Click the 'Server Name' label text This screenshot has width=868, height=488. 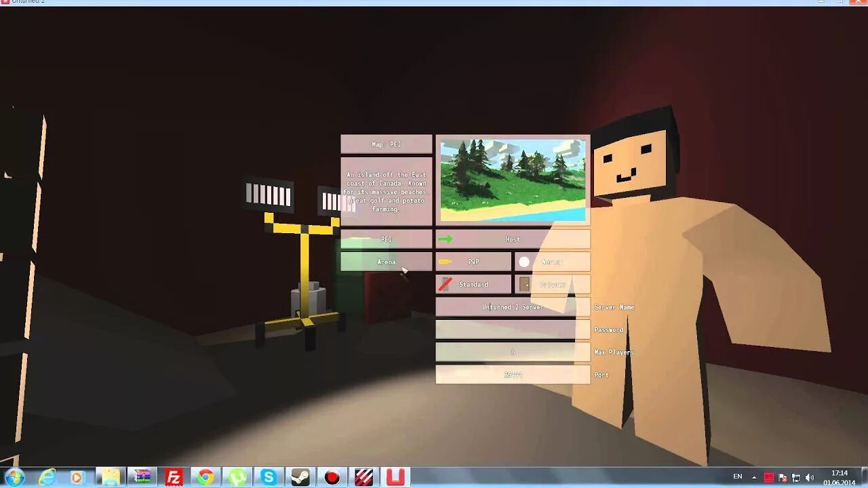point(614,307)
